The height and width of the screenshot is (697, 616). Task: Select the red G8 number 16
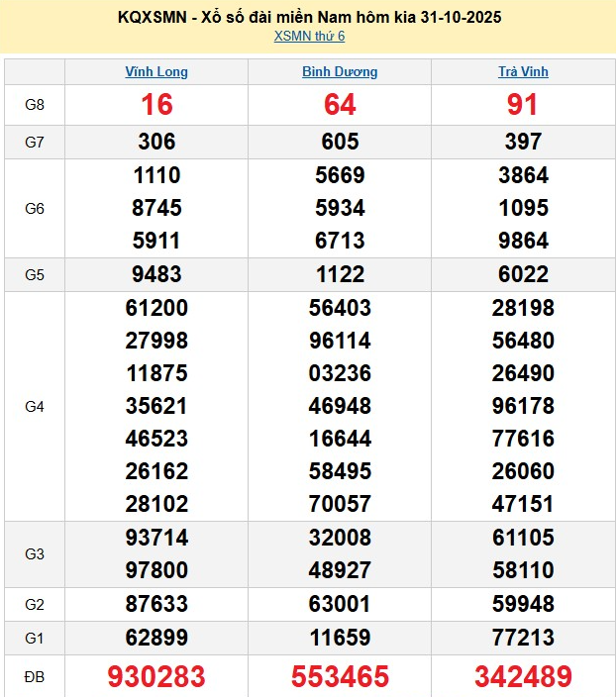[156, 105]
